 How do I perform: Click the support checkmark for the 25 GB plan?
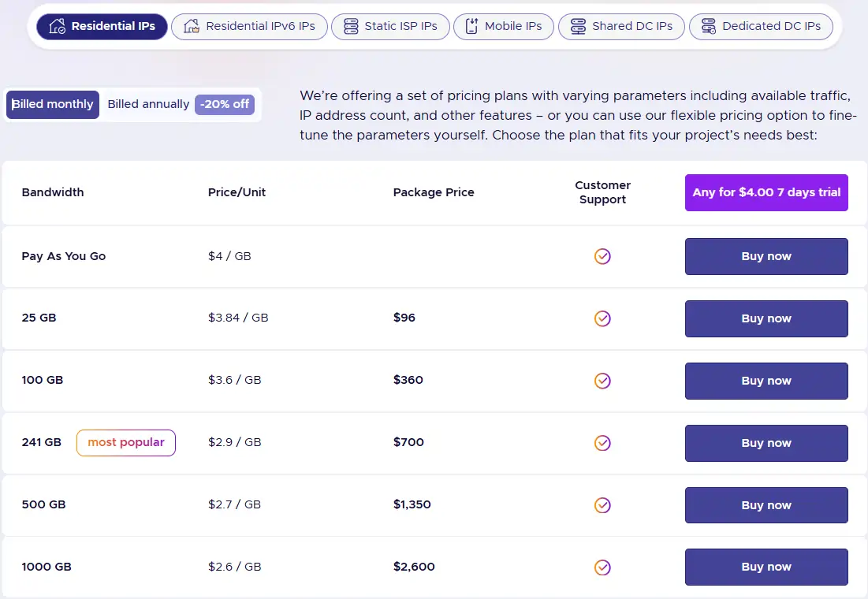(x=602, y=318)
